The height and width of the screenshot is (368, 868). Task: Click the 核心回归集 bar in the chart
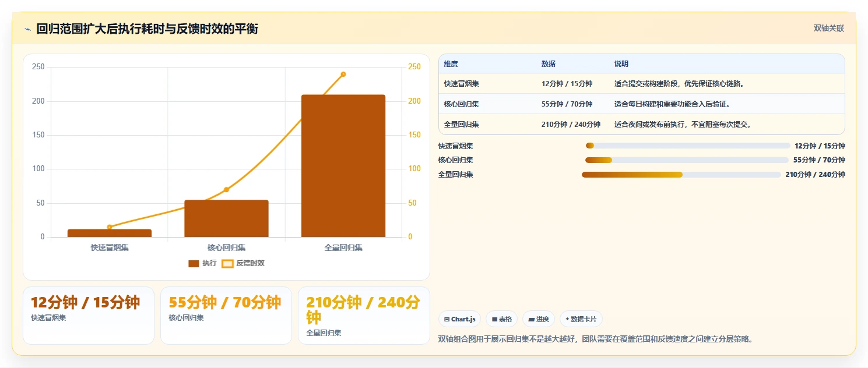(226, 218)
